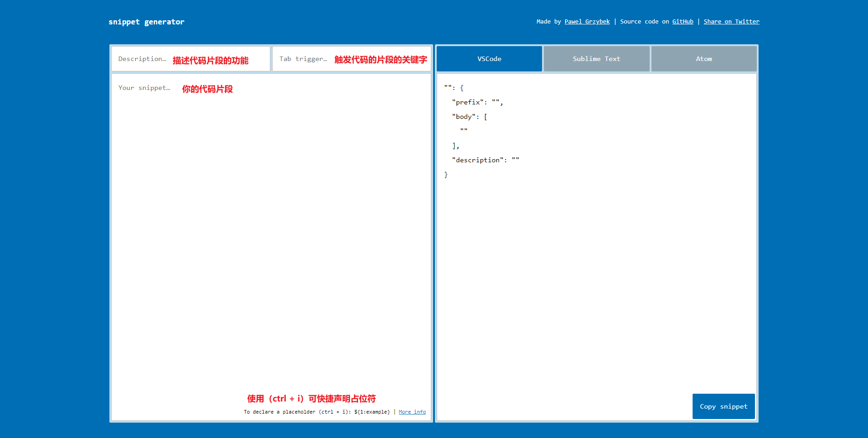Open the GitHub source code link
The height and width of the screenshot is (438, 868).
tap(683, 22)
